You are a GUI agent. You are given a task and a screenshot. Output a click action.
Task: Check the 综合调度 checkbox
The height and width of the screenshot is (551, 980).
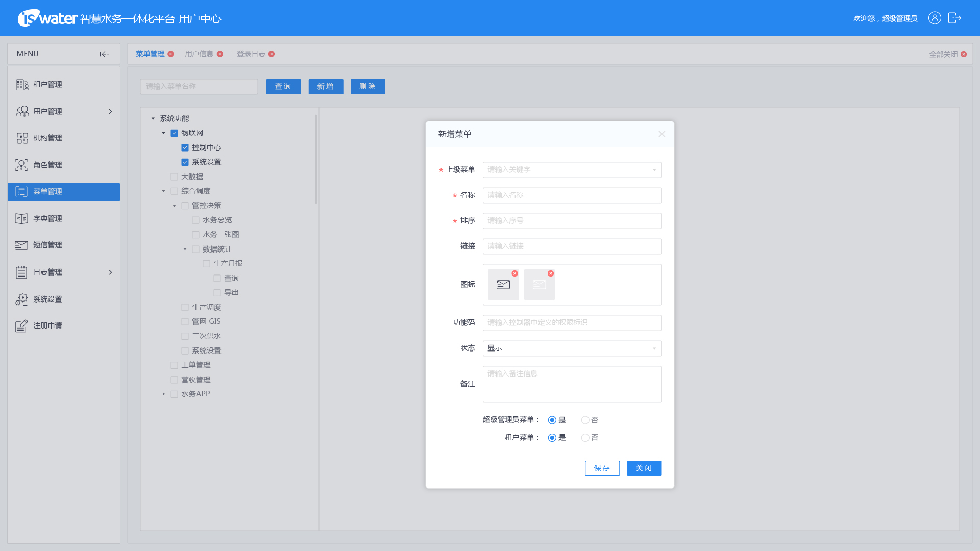click(x=174, y=191)
